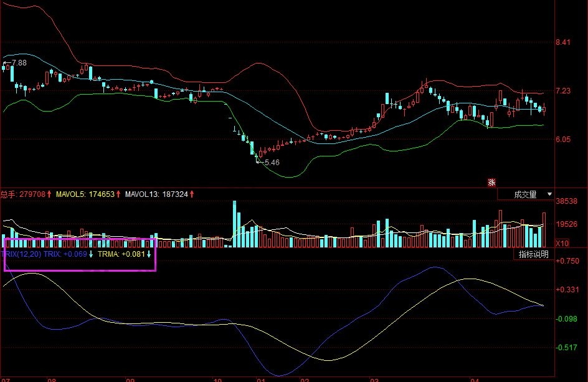Click the 7.23 price axis label
Image resolution: width=588 pixels, height=382 pixels.
pyautogui.click(x=563, y=91)
